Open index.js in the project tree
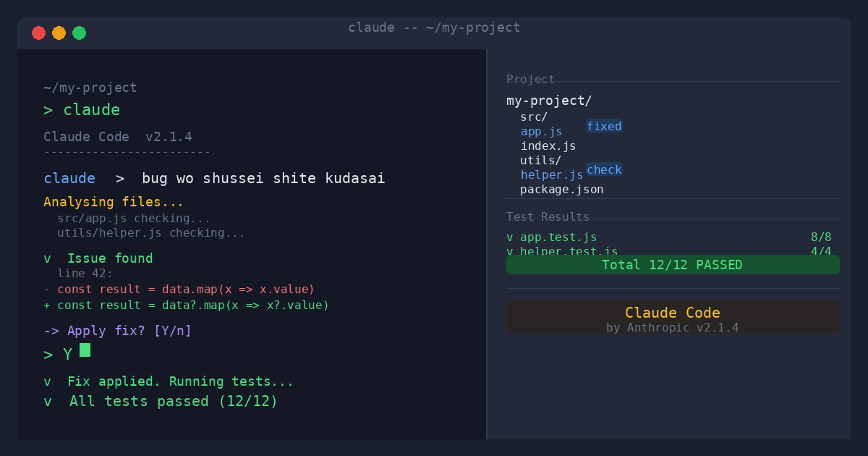Image resolution: width=868 pixels, height=456 pixels. (x=548, y=146)
